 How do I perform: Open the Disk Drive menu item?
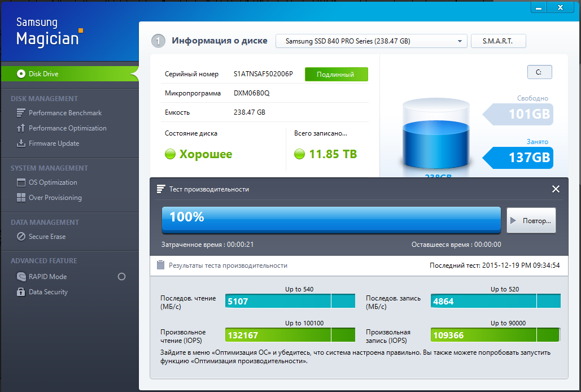[69, 74]
